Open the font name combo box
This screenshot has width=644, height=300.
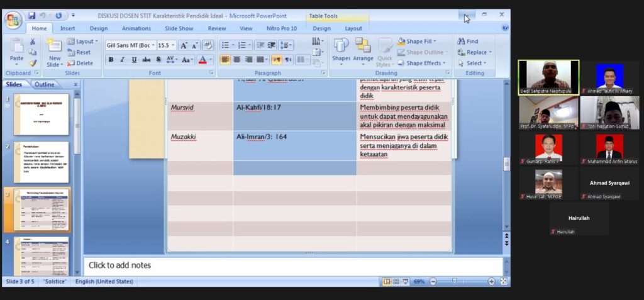click(x=131, y=45)
